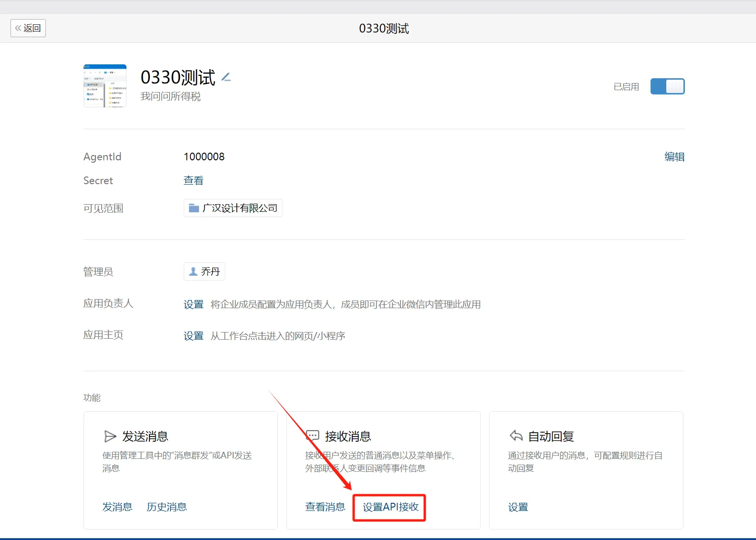Go back using the 返回 button
The height and width of the screenshot is (540, 756).
pyautogui.click(x=28, y=28)
